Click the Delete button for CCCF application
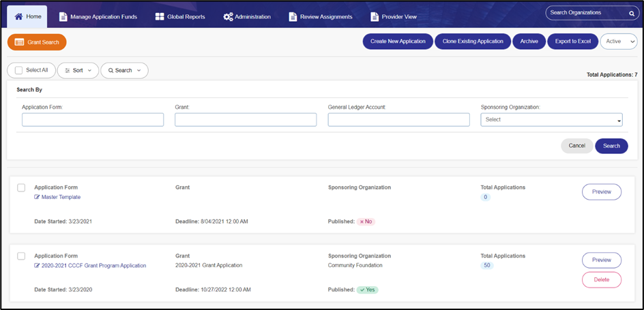Screen dimensions: 644x310 (602, 279)
